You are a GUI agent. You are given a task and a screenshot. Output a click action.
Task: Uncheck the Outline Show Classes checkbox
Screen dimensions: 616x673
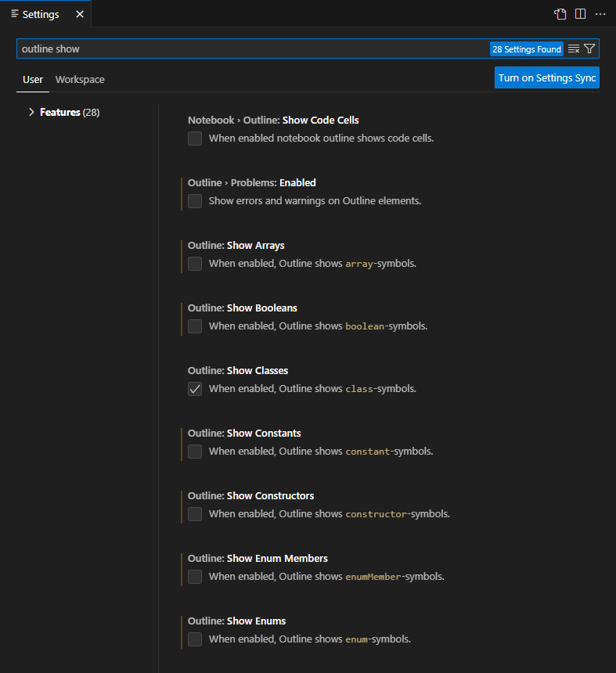pos(194,389)
